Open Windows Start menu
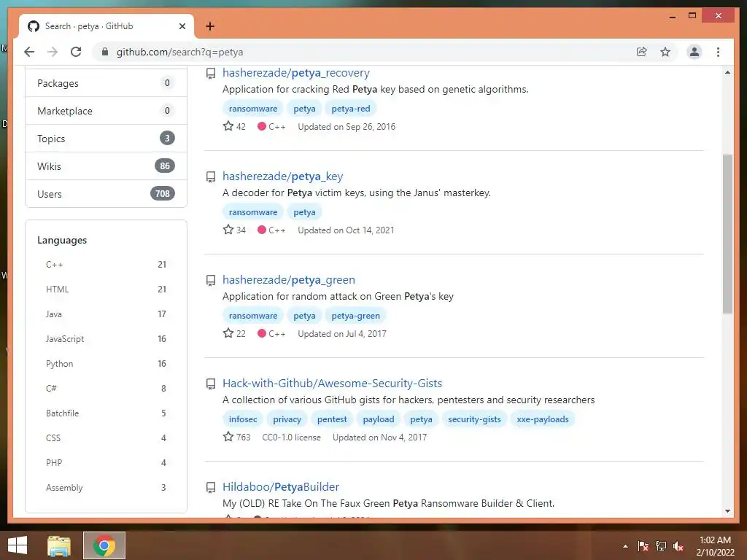The width and height of the screenshot is (747, 560). point(18,545)
